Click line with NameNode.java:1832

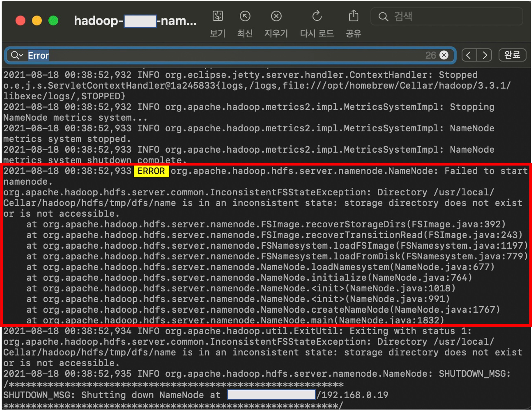click(235, 320)
